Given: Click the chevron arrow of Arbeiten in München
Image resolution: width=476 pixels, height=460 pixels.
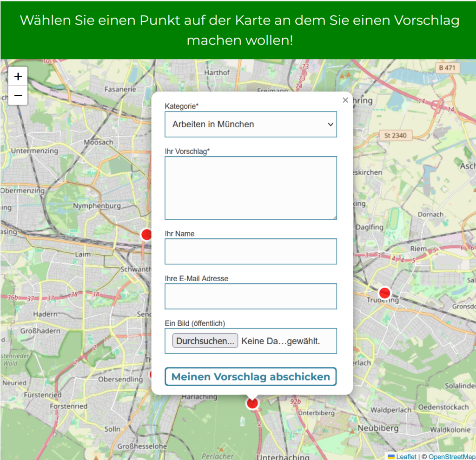Looking at the screenshot, I should click(331, 124).
